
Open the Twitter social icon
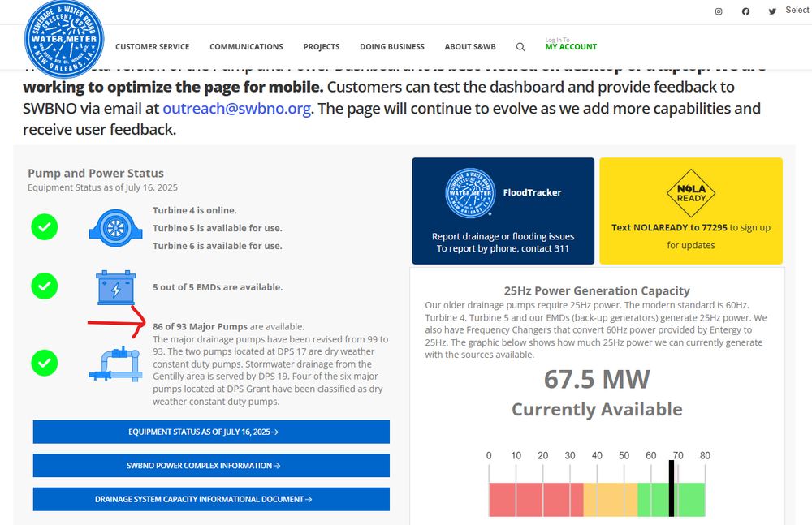coord(772,11)
